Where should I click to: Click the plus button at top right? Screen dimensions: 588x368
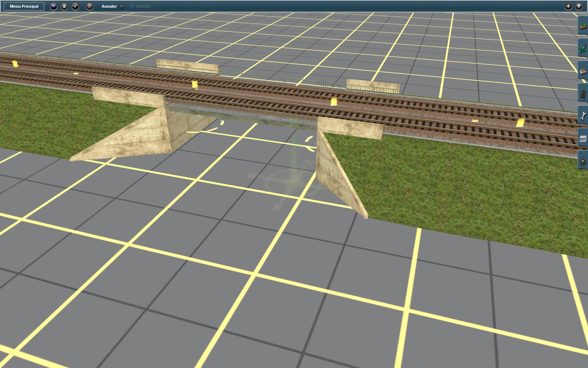pos(568,6)
